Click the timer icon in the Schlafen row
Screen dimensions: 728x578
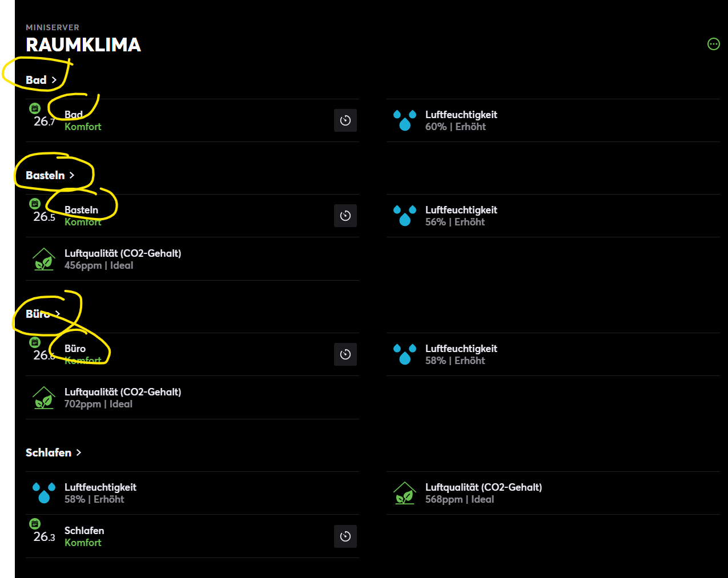click(345, 536)
